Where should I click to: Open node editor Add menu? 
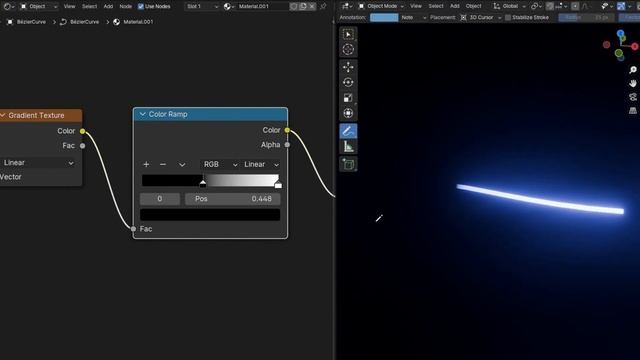pyautogui.click(x=108, y=7)
